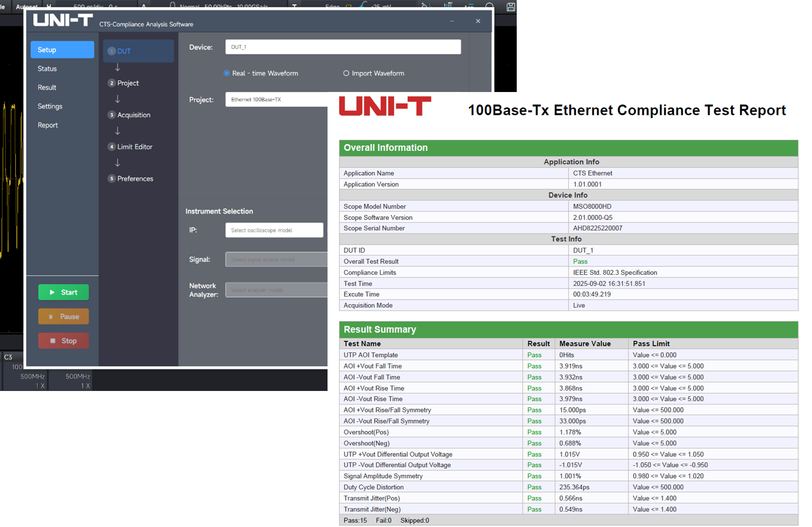This screenshot has width=812, height=527.
Task: Switch to the Status tab in sidebar
Action: (47, 69)
